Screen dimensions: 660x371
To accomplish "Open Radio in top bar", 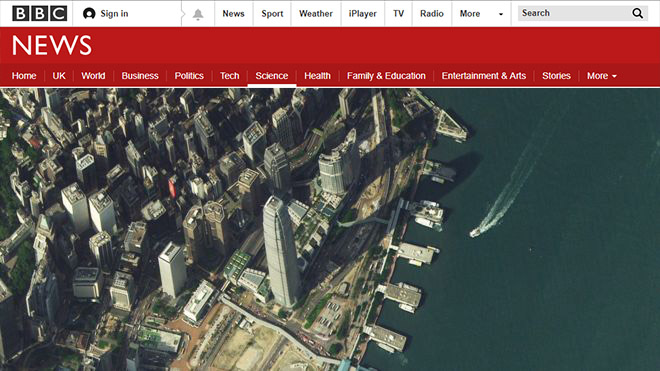I will [x=431, y=13].
